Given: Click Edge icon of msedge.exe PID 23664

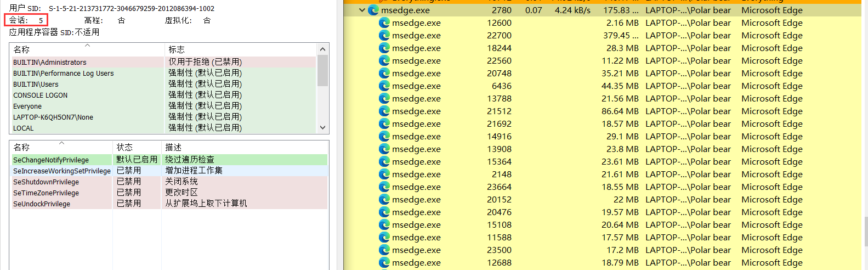Looking at the screenshot, I should click(x=384, y=187).
